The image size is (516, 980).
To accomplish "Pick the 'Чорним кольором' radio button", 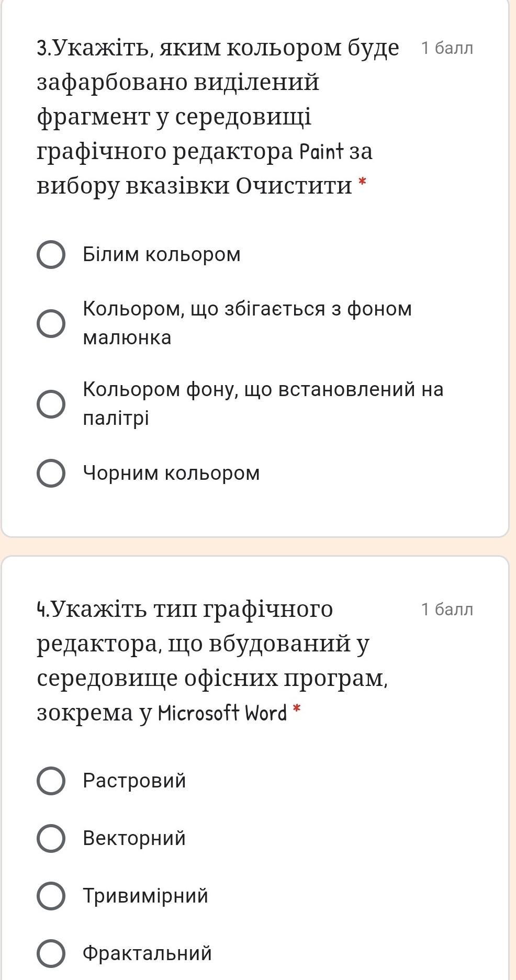I will (51, 474).
